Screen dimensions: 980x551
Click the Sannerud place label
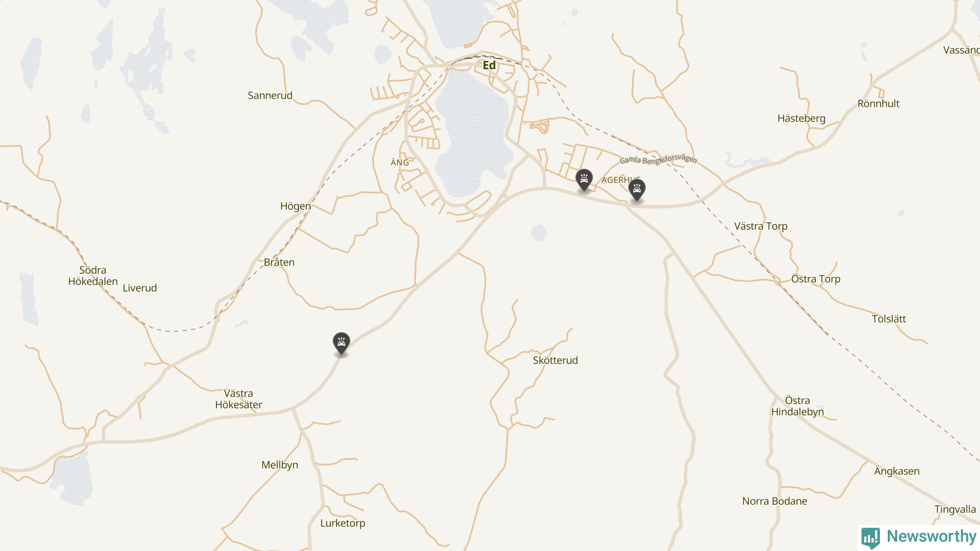(x=270, y=96)
